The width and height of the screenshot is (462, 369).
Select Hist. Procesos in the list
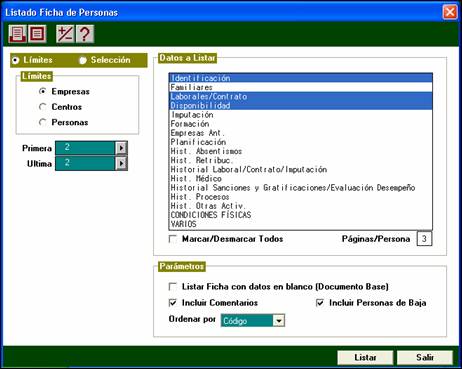coord(301,197)
